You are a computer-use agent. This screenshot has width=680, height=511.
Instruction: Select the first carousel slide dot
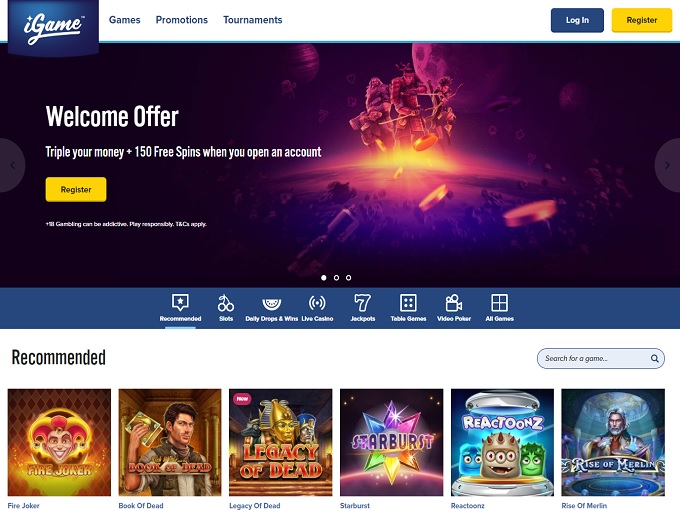324,278
